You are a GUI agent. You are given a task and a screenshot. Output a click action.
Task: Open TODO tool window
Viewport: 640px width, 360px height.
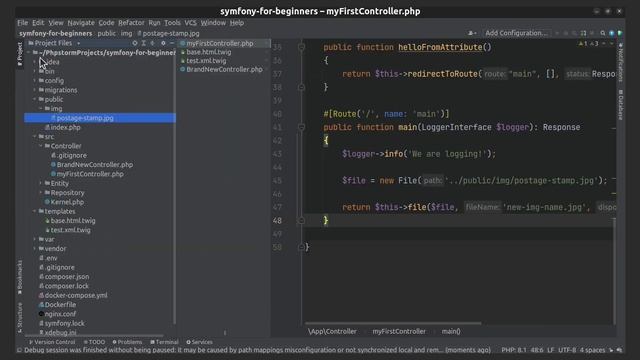pos(94,342)
